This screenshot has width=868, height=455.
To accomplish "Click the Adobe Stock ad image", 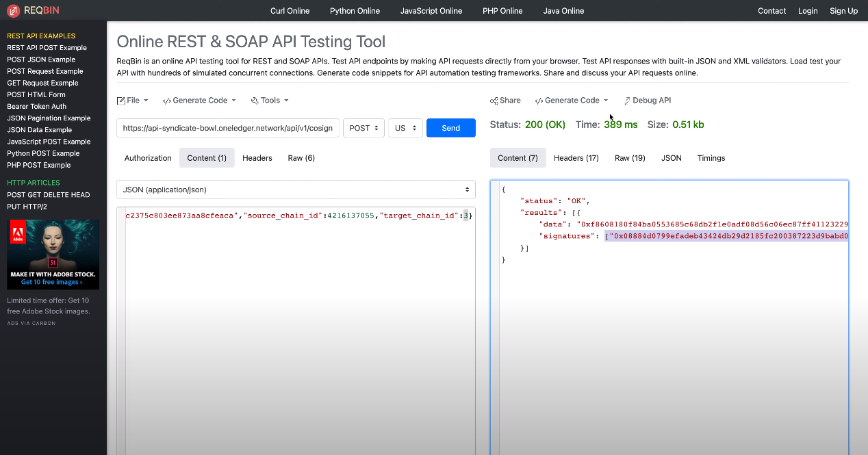I will (x=53, y=254).
